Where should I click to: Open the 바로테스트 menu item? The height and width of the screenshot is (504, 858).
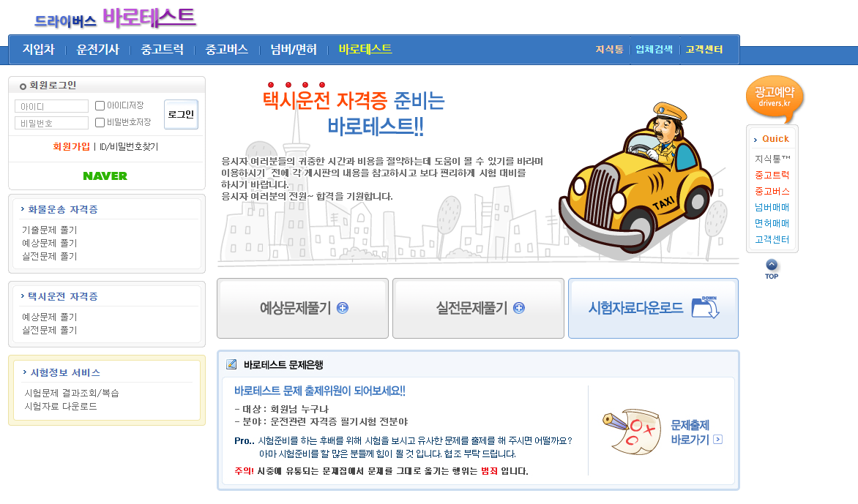[365, 49]
